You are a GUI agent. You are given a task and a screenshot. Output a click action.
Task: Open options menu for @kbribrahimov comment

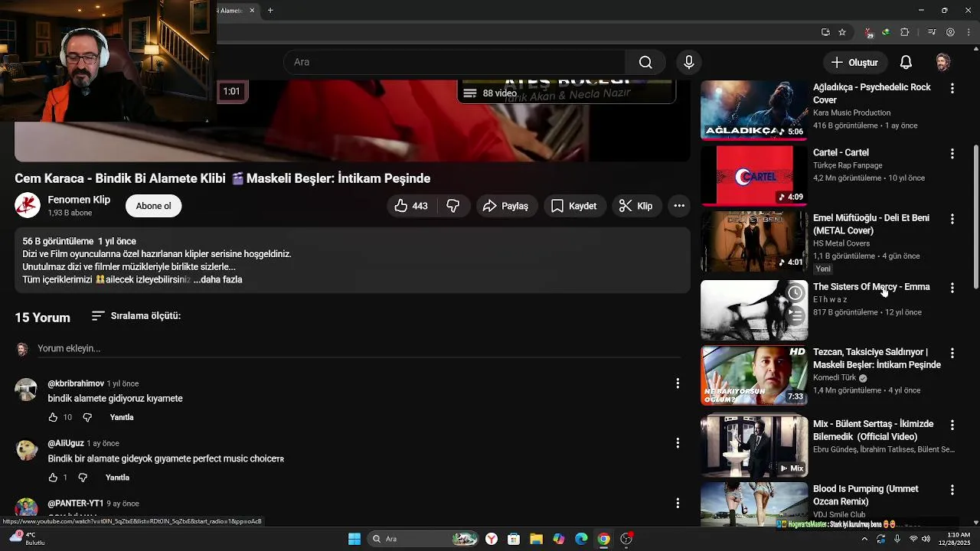[x=678, y=383]
